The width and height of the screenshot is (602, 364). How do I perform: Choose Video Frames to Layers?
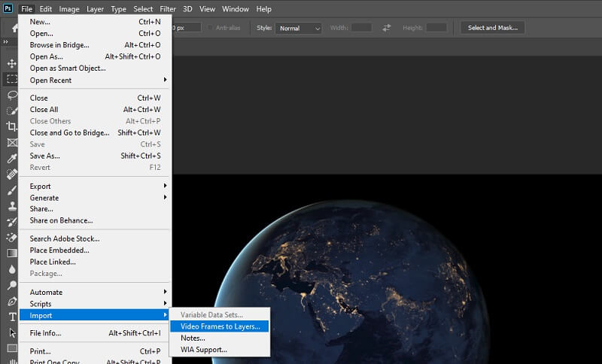click(220, 326)
